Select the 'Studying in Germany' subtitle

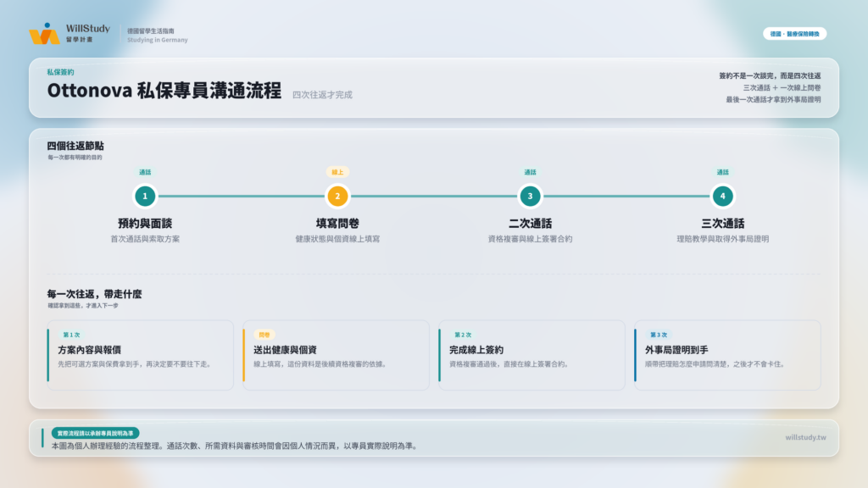pyautogui.click(x=157, y=40)
